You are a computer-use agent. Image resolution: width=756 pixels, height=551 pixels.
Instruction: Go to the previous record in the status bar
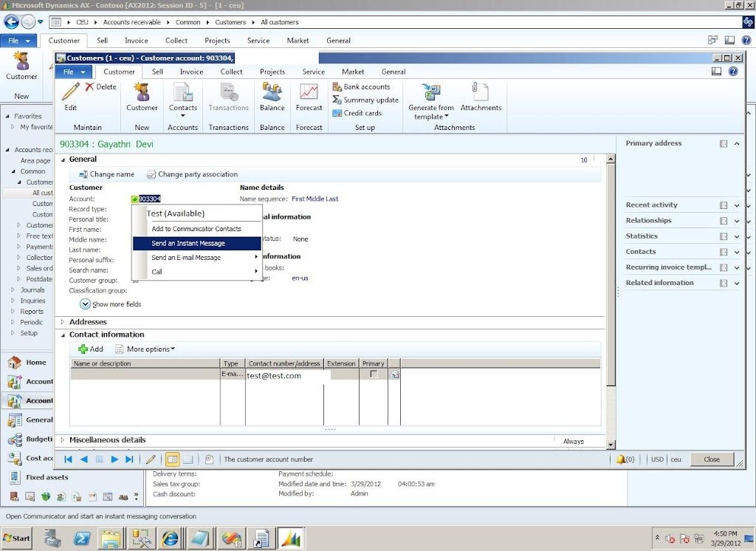(x=83, y=459)
